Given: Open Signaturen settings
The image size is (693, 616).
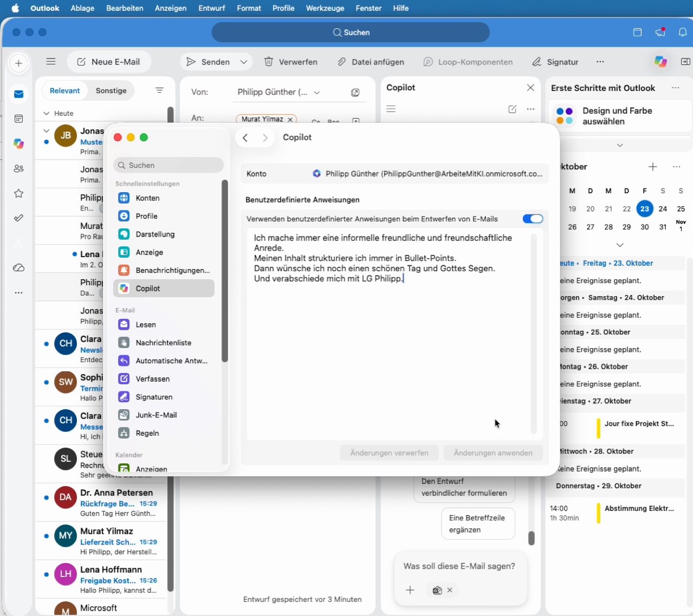Looking at the screenshot, I should coord(164,397).
